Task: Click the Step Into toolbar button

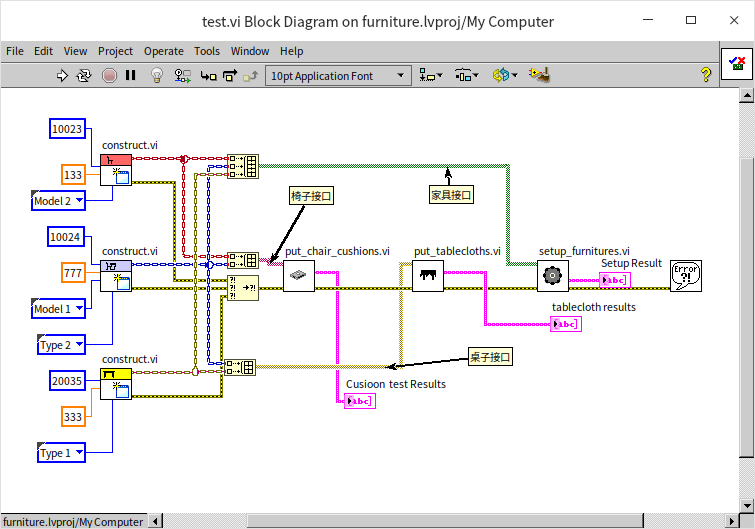Action: tap(208, 75)
